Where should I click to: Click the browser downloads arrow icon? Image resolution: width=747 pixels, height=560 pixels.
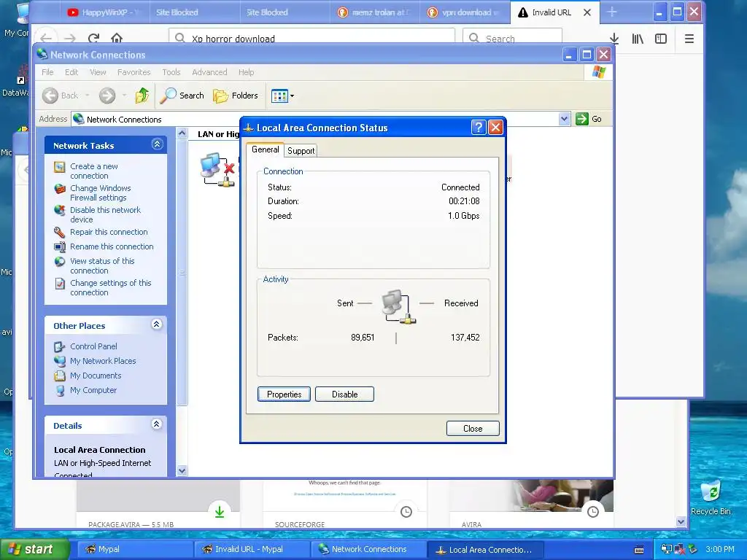pyautogui.click(x=614, y=39)
